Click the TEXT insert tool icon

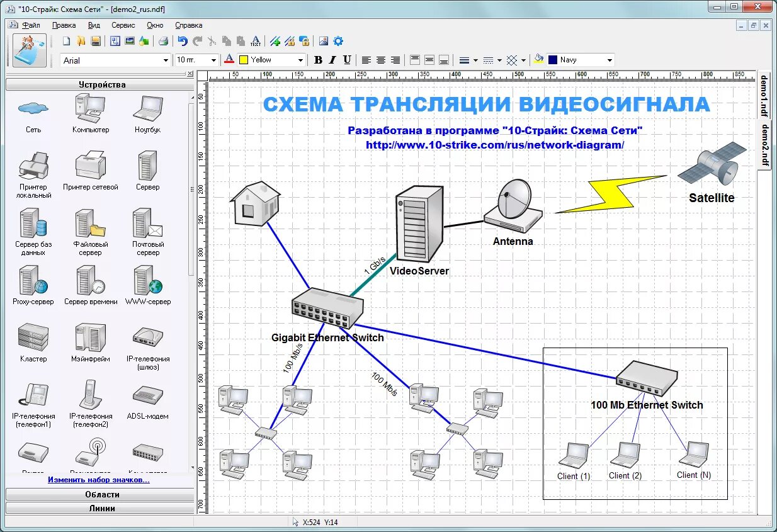[255, 42]
